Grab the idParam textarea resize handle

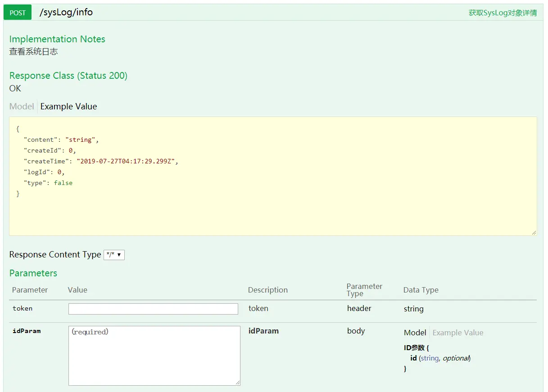237,383
